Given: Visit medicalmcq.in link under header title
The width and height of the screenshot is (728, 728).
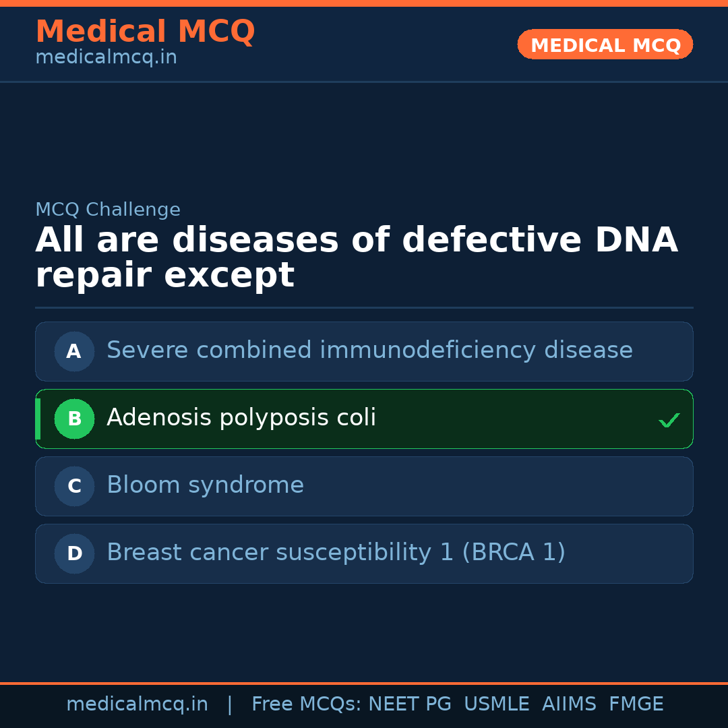Looking at the screenshot, I should point(106,58).
